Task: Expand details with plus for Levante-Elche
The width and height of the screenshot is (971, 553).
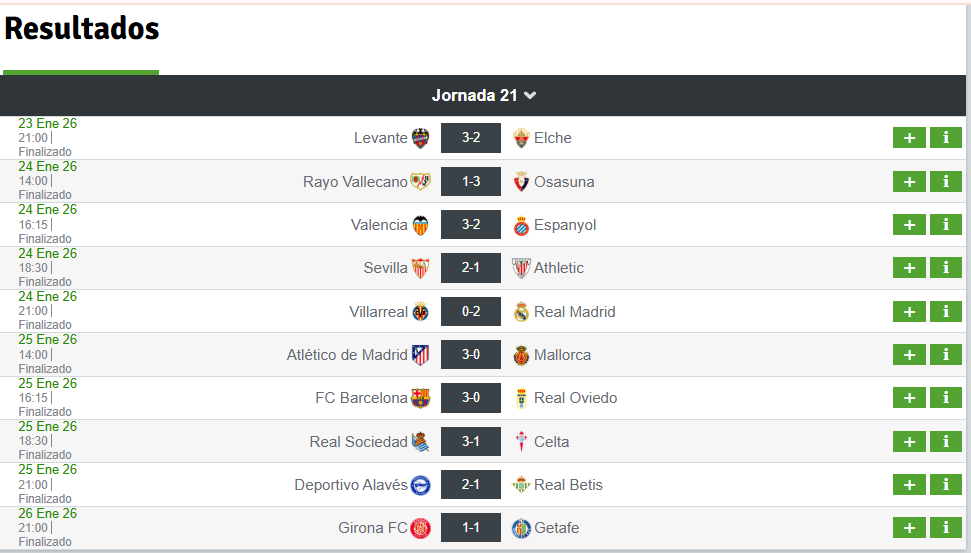Action: [909, 138]
